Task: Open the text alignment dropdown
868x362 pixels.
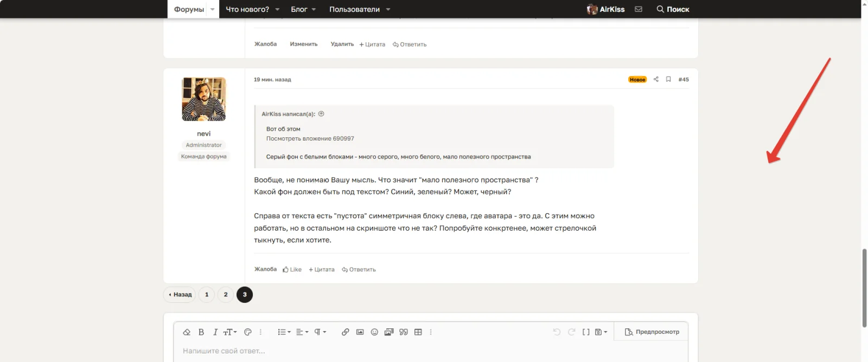Action: click(x=302, y=332)
